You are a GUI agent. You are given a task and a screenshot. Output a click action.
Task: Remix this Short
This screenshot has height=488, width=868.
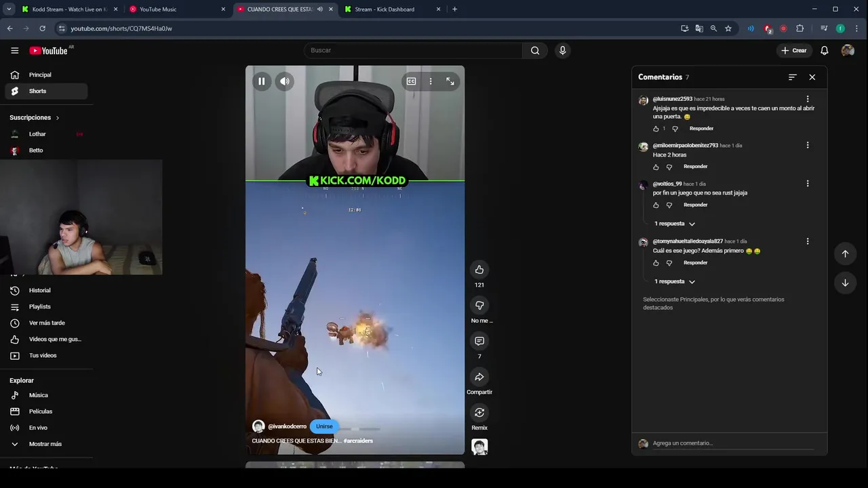click(x=479, y=413)
